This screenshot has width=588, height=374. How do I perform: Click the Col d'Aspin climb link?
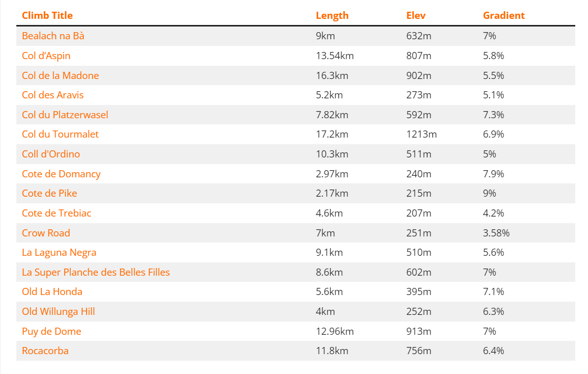click(46, 56)
